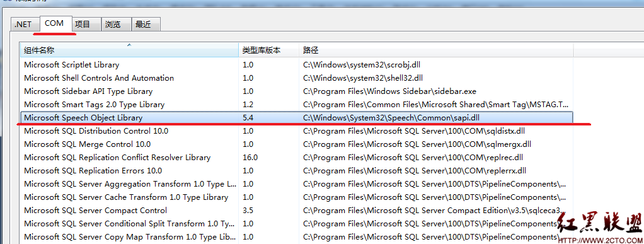Click version 16.0 cell

250,158
